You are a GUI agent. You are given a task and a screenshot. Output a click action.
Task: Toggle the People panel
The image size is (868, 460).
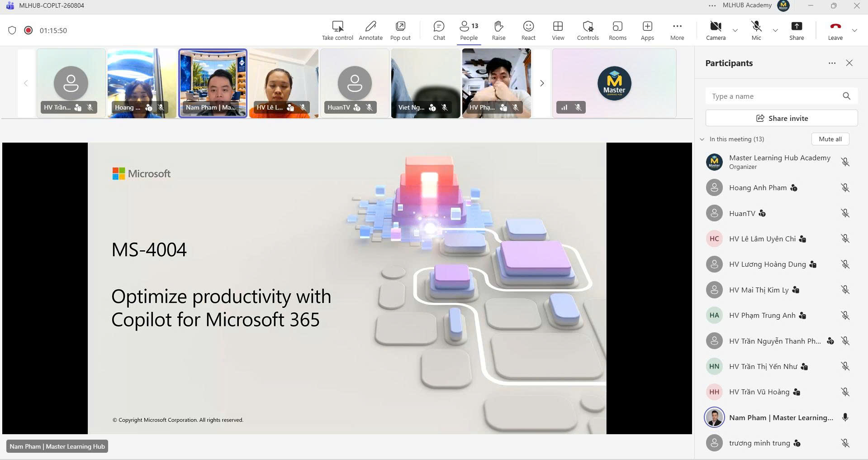click(469, 30)
